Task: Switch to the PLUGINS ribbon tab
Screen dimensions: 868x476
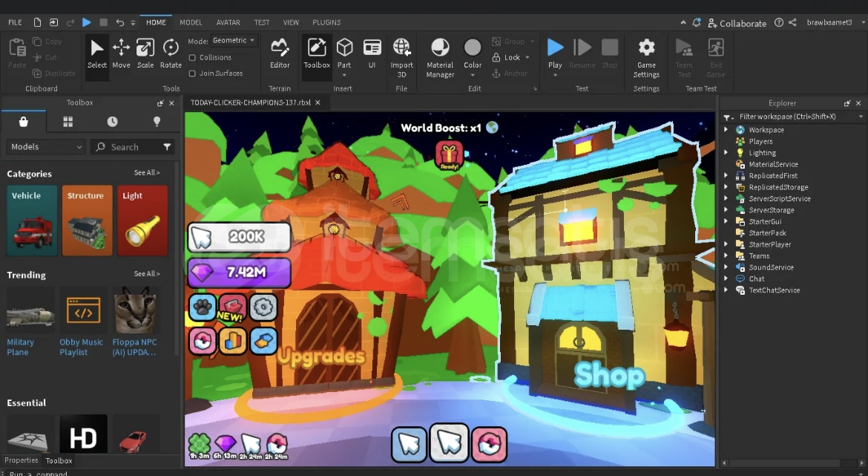Action: 326,23
